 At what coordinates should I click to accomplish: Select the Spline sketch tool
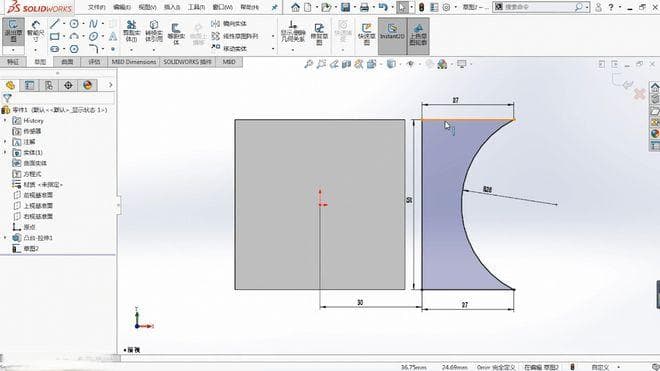tap(93, 24)
